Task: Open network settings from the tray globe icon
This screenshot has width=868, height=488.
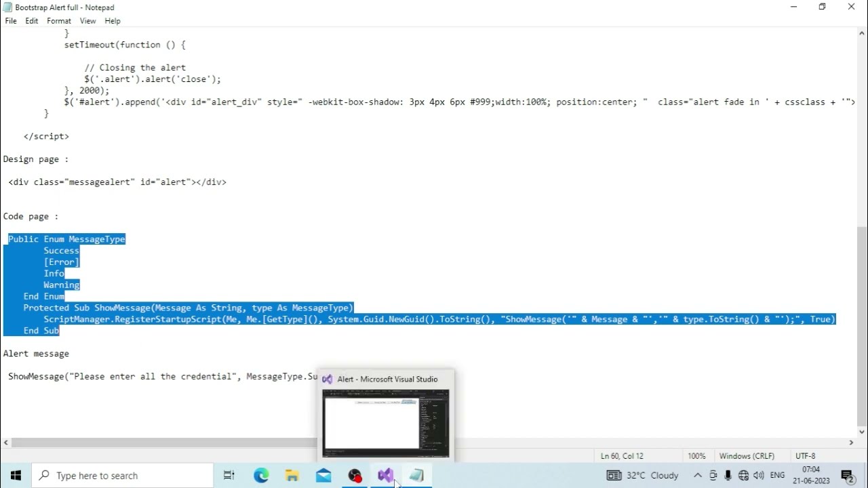Action: click(743, 475)
